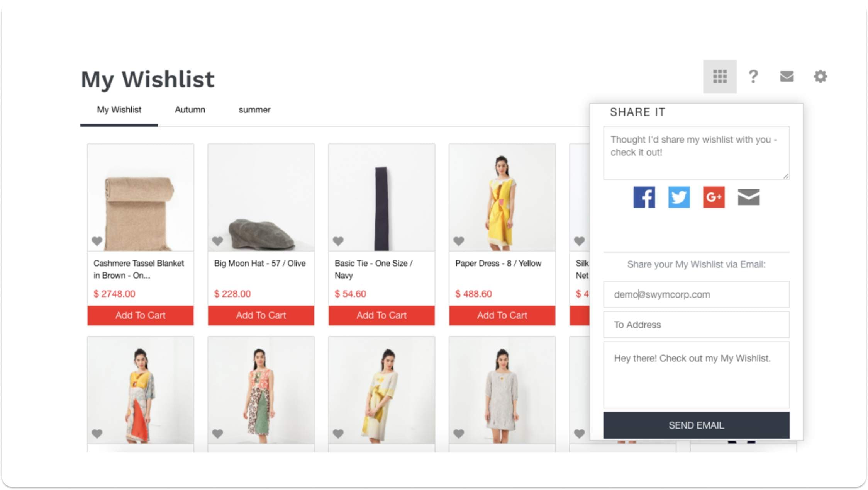Add Paper Dress to cart
Image resolution: width=868 pixels, height=490 pixels.
coord(502,315)
